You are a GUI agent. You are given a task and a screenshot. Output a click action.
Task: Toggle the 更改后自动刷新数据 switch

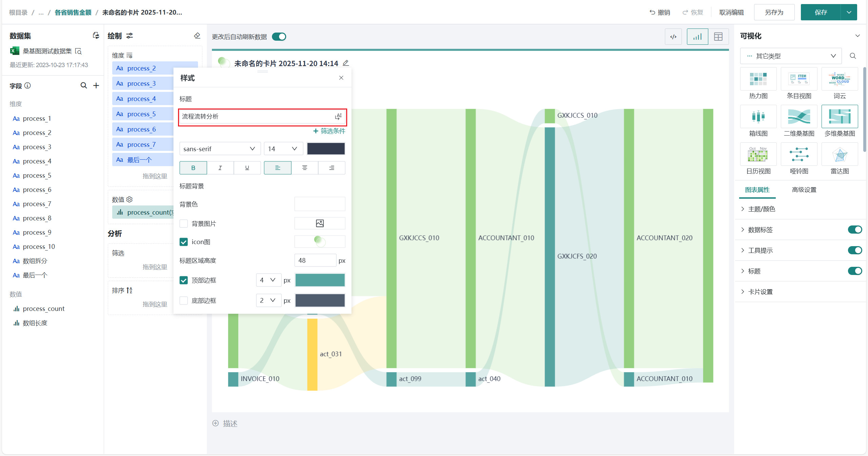[279, 37]
